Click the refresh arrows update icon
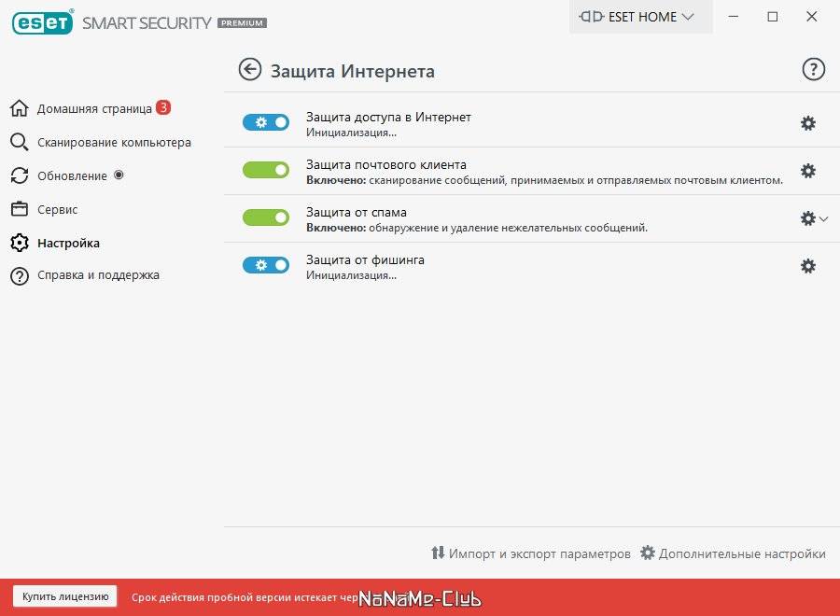The width and height of the screenshot is (840, 616). pyautogui.click(x=20, y=175)
